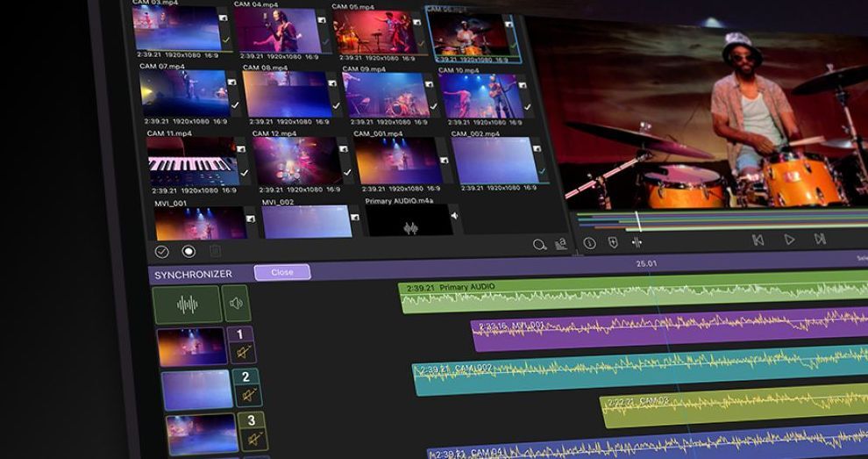Viewport: 868px width, 459px height.
Task: Click the CAM 09.mp4 file name label
Action: click(x=364, y=69)
